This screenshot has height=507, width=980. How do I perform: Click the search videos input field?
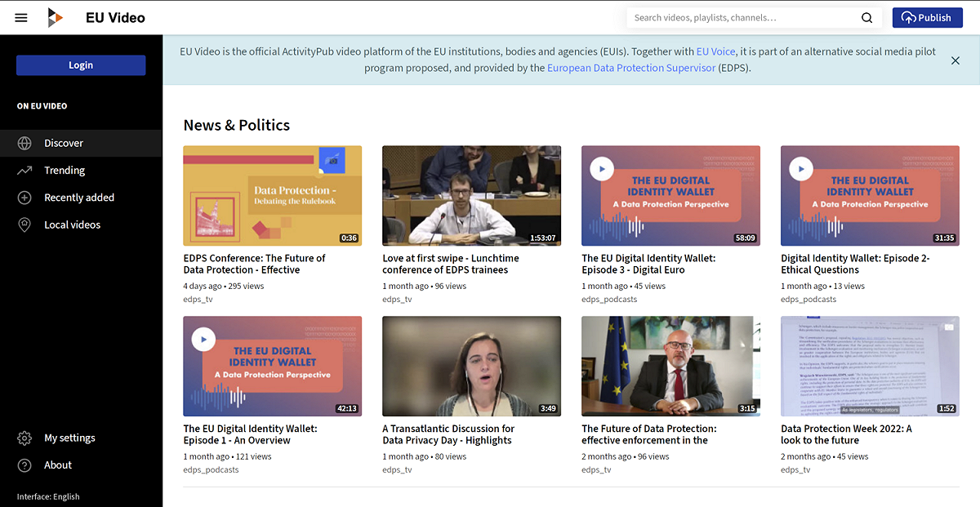[x=744, y=18]
